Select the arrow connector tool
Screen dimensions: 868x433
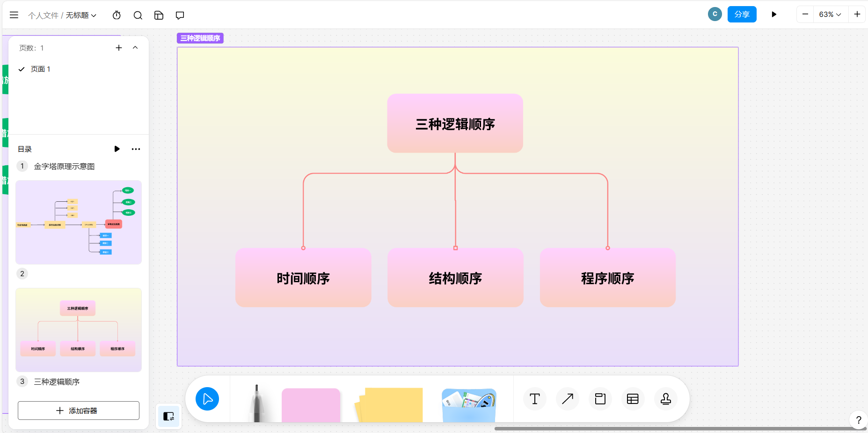(x=567, y=399)
